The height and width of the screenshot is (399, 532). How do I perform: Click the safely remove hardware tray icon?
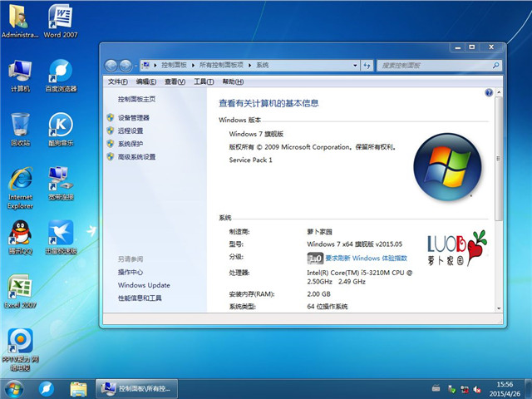pos(451,389)
